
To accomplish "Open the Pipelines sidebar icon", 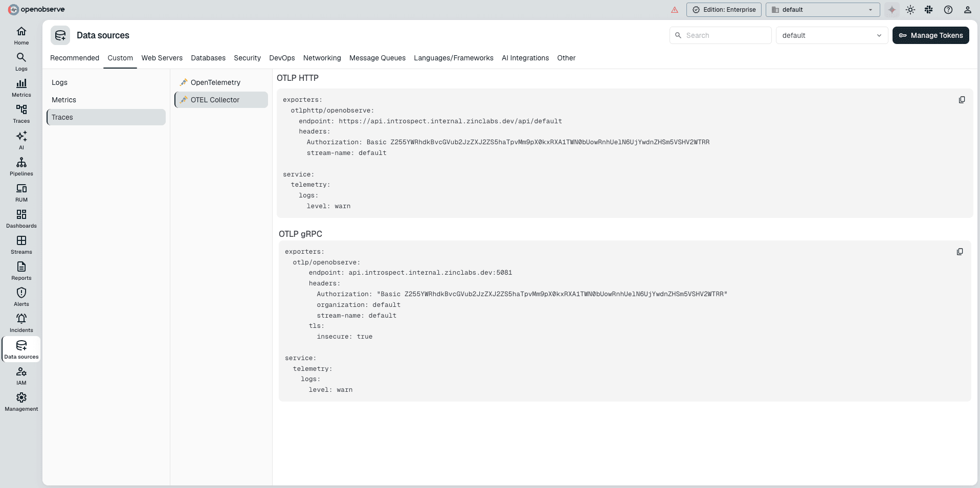I will pyautogui.click(x=21, y=167).
